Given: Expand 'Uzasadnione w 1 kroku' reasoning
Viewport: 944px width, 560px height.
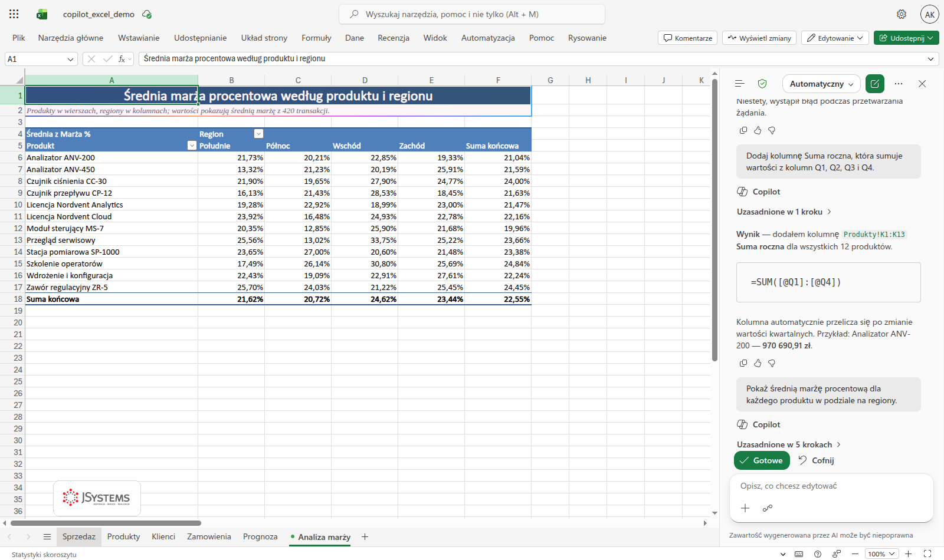Looking at the screenshot, I should (784, 212).
